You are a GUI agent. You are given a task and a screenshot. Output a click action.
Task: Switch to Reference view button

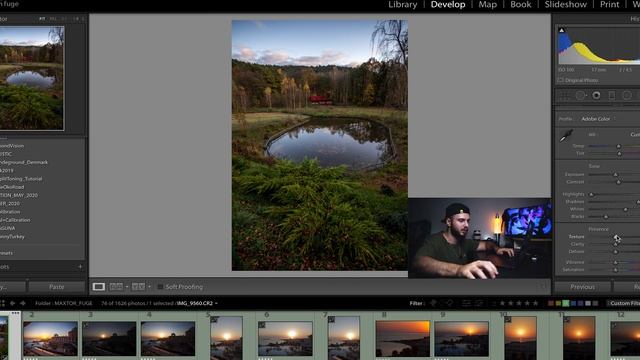[x=116, y=287]
